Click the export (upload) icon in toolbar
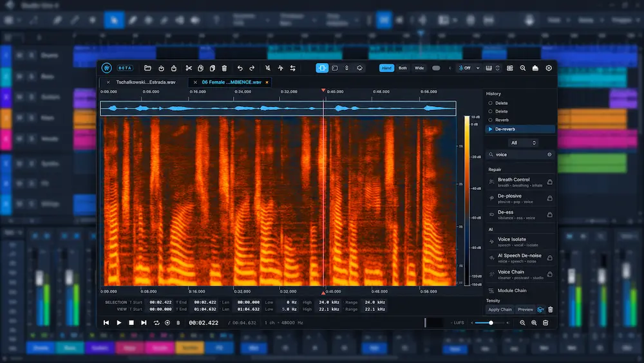 [x=174, y=68]
